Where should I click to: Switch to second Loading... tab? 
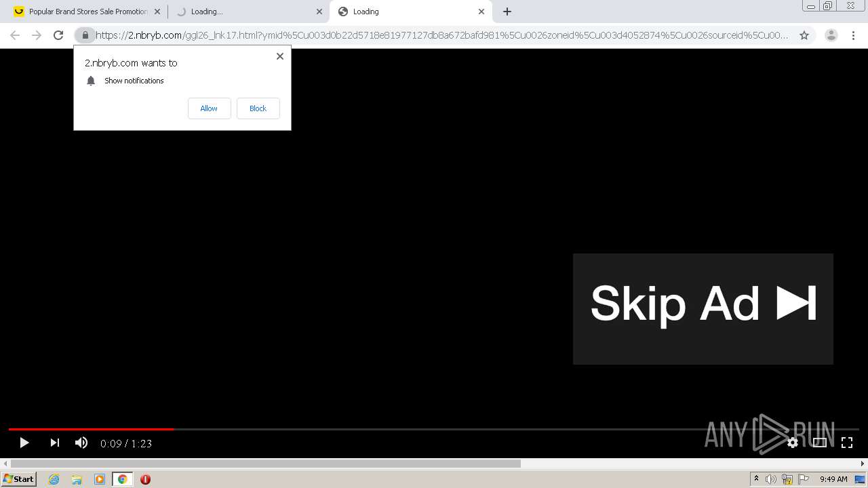click(x=248, y=12)
